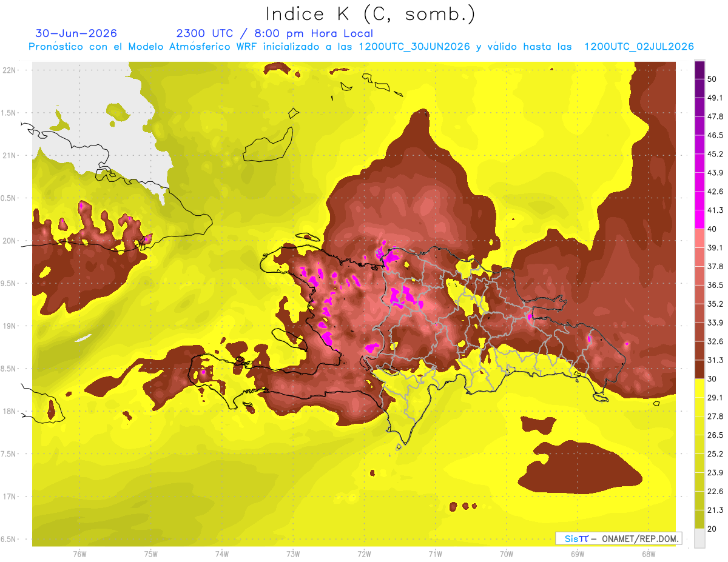The width and height of the screenshot is (728, 562).
Task: Click the colorbar value label "36.5"
Action: click(x=715, y=285)
